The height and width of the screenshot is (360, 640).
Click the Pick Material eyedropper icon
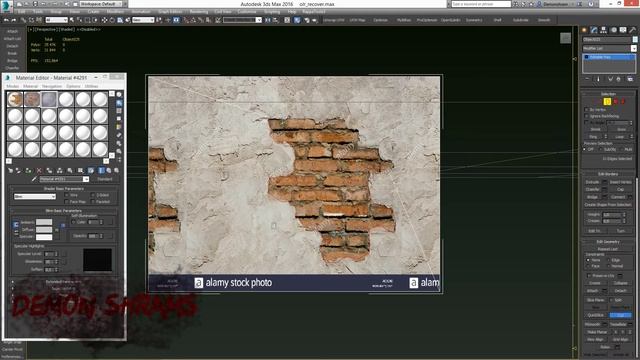tap(34, 179)
